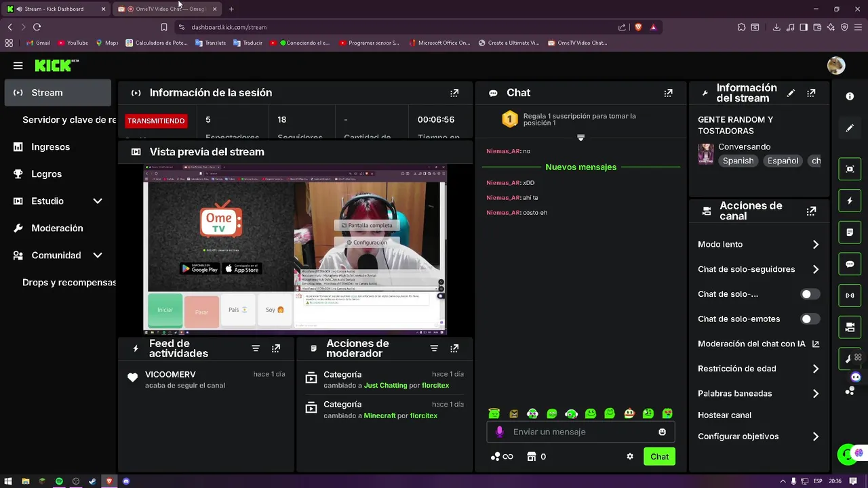Open emoji picker in chat input

point(662,432)
